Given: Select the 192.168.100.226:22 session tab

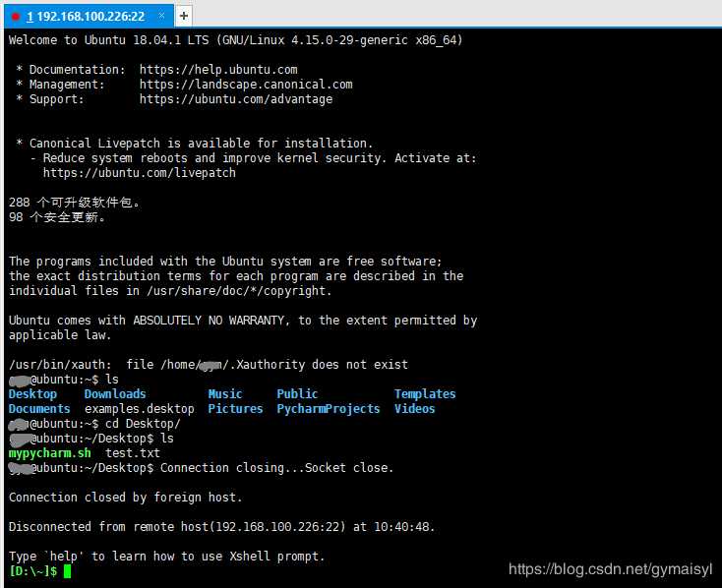Looking at the screenshot, I should 89,17.
